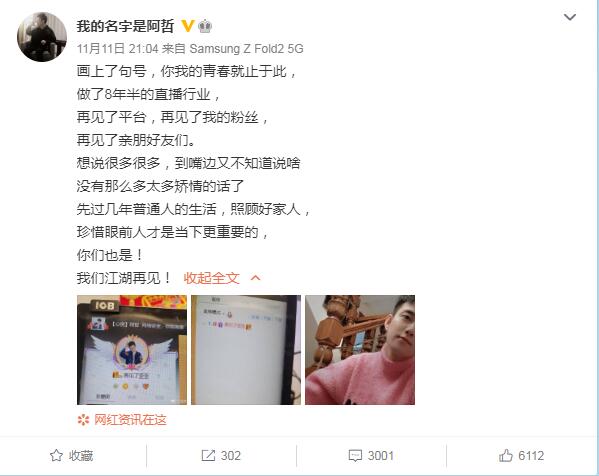The width and height of the screenshot is (599, 476).
Task: Open the 302 reposts tab
Action: [x=221, y=455]
